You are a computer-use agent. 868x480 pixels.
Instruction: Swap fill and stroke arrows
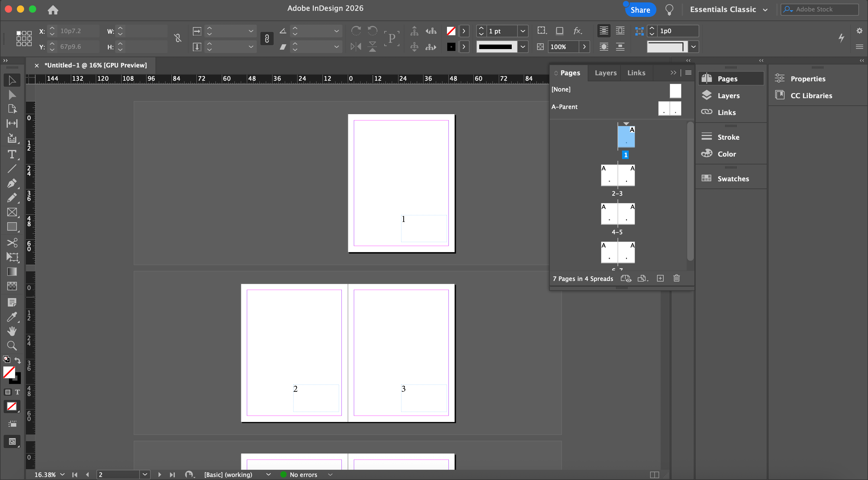tap(17, 360)
